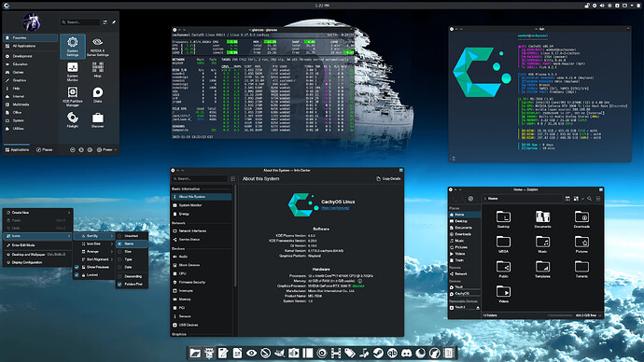
Task: Select Network in Dolphin Places panel
Action: point(465,273)
